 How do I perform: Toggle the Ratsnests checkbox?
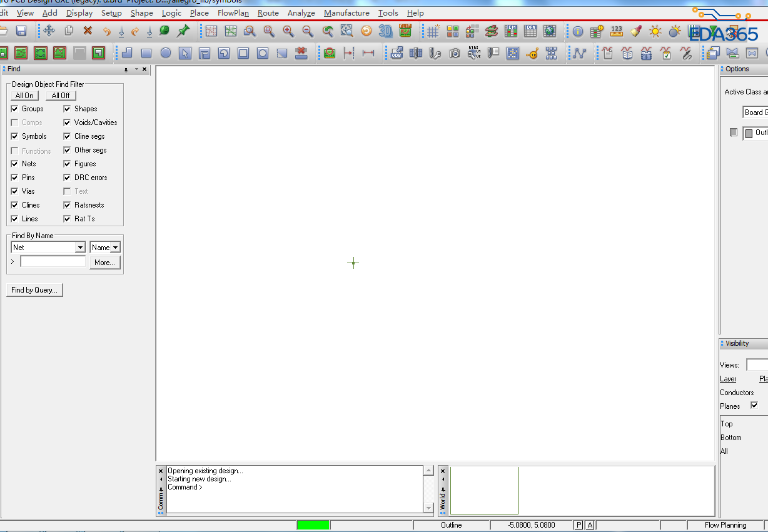coord(67,205)
